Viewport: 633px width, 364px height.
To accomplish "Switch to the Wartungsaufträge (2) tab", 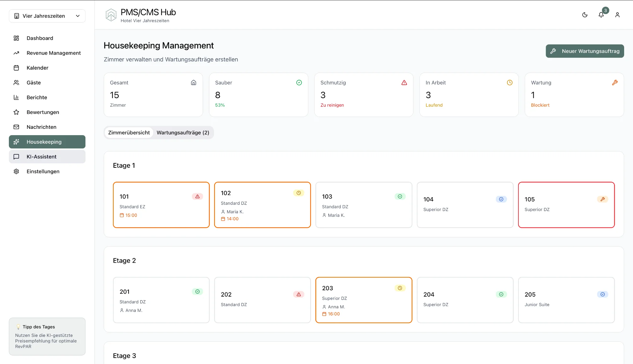I will (x=183, y=133).
